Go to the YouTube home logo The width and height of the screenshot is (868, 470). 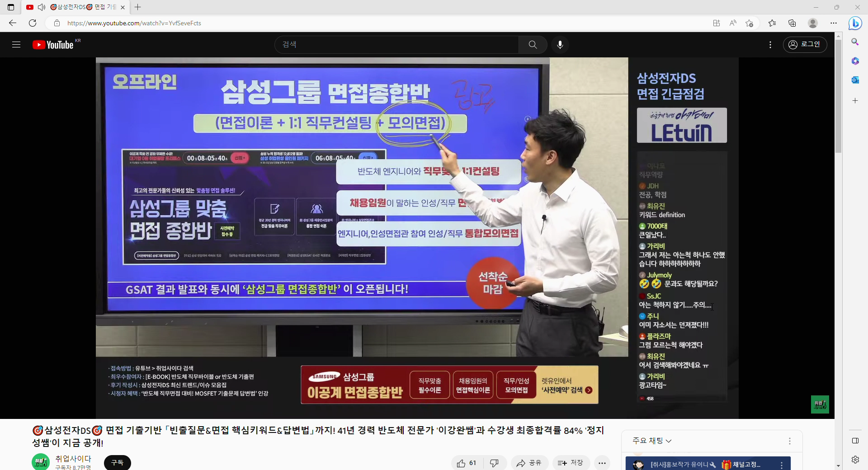coord(53,45)
